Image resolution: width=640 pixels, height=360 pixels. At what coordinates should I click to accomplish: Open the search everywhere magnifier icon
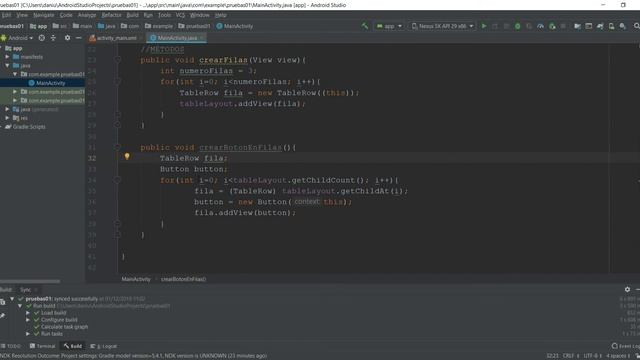click(x=636, y=26)
